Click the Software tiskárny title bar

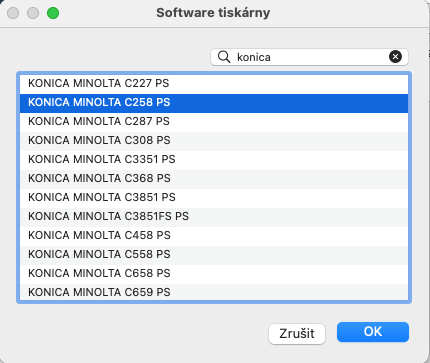click(213, 13)
